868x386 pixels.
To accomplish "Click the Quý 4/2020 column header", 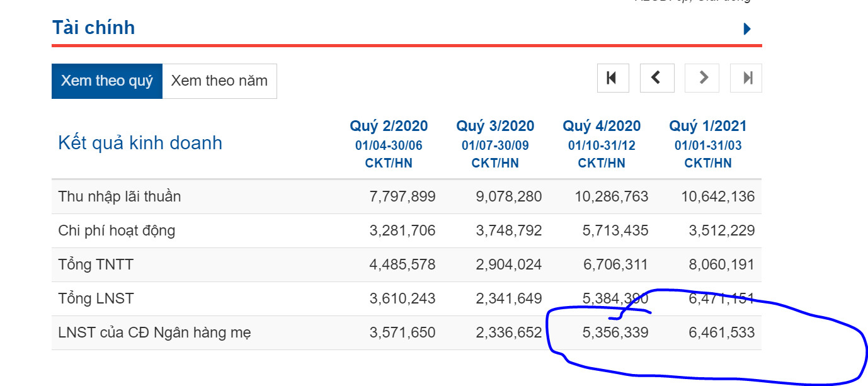I will [x=602, y=126].
